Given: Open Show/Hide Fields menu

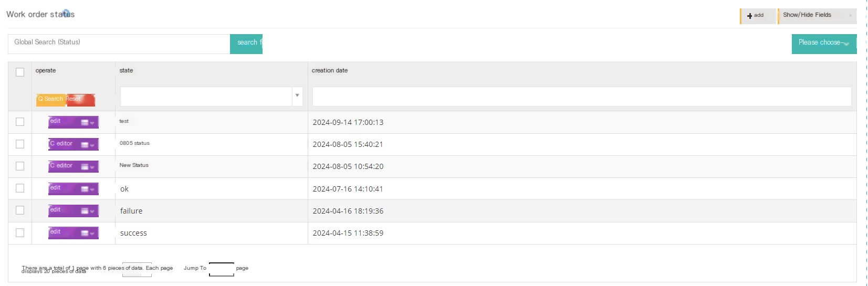Looking at the screenshot, I should pos(817,16).
